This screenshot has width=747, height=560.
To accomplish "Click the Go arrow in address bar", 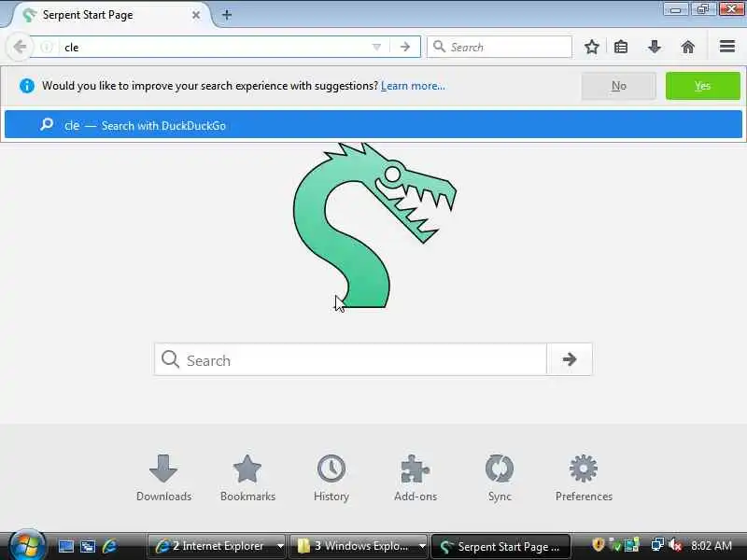I will (x=405, y=47).
